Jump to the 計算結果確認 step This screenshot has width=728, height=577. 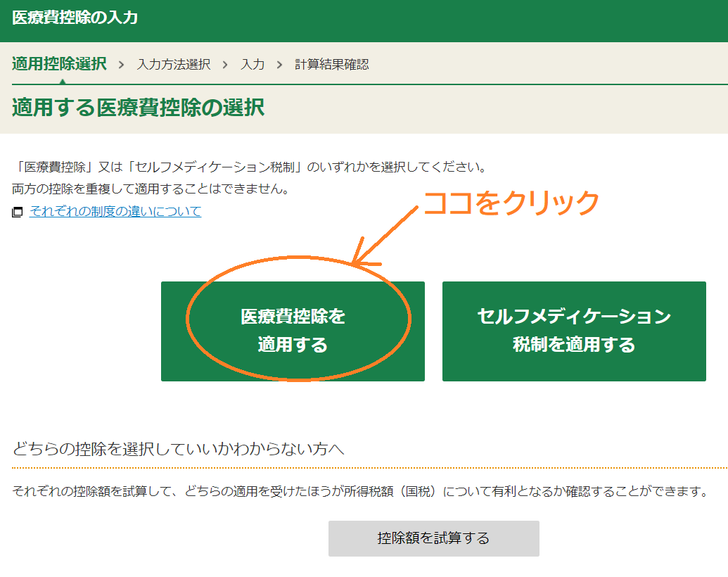coord(331,65)
